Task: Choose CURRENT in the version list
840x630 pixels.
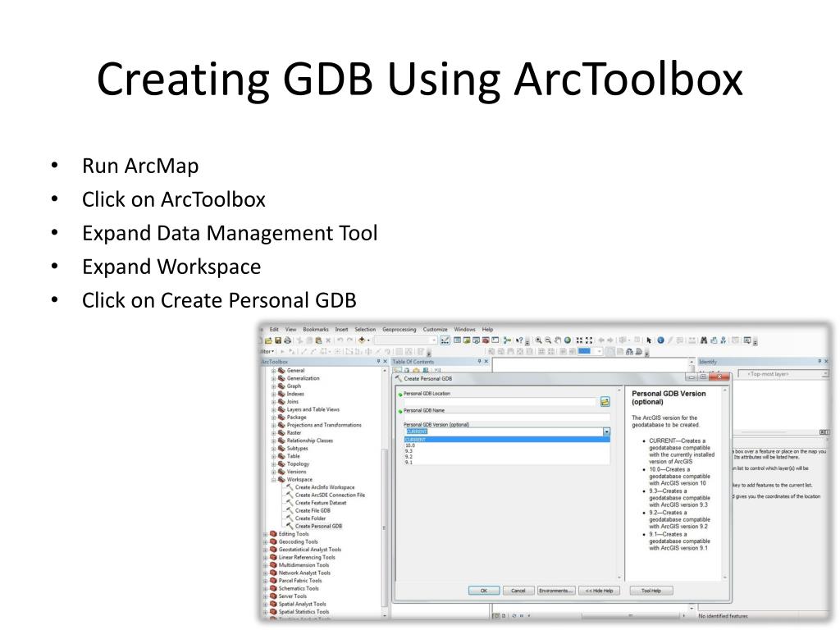Action: point(507,440)
